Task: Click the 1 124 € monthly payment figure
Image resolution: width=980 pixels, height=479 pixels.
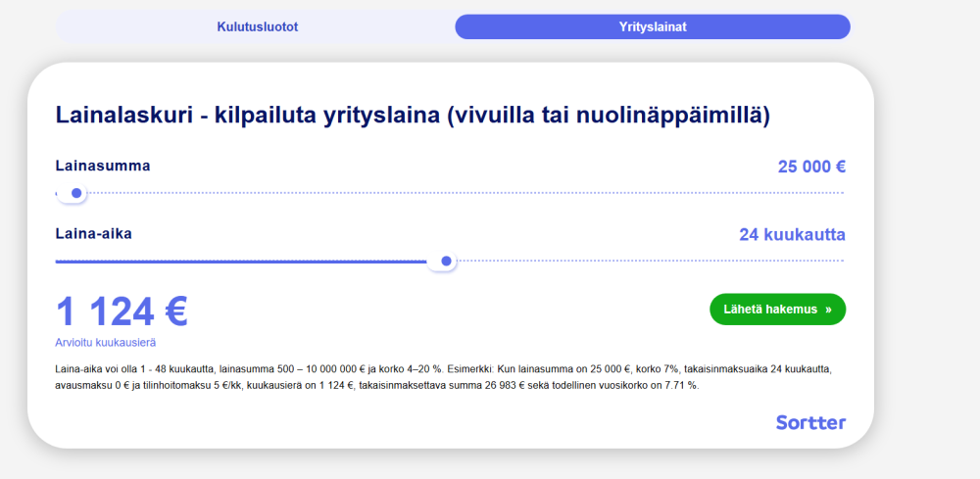Action: tap(122, 311)
